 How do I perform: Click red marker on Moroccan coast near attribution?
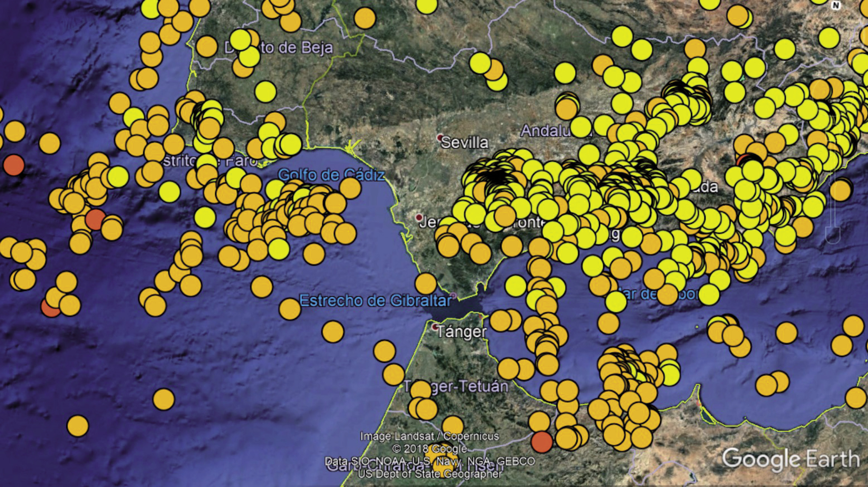click(x=541, y=442)
